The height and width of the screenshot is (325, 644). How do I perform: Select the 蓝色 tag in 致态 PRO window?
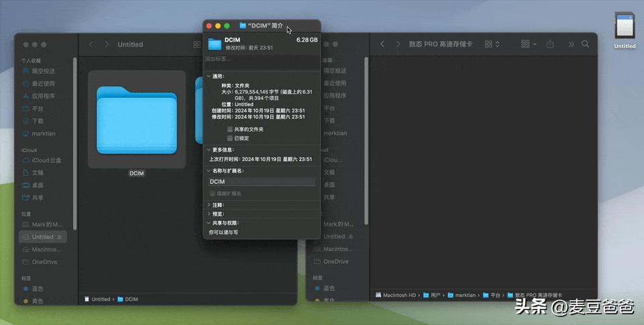[329, 289]
